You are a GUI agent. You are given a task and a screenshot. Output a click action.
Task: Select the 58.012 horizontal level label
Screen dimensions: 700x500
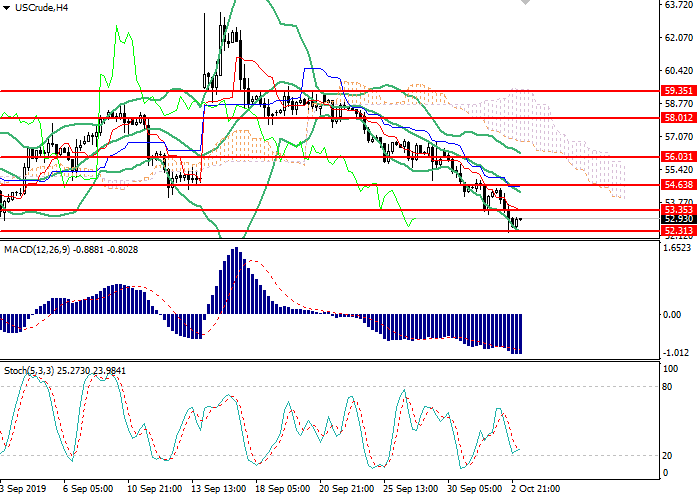coord(679,117)
